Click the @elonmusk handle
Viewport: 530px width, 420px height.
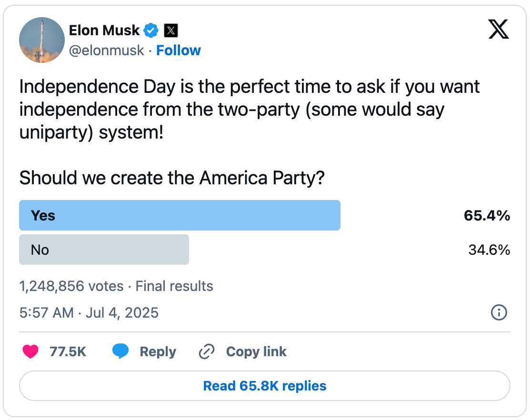pyautogui.click(x=107, y=50)
